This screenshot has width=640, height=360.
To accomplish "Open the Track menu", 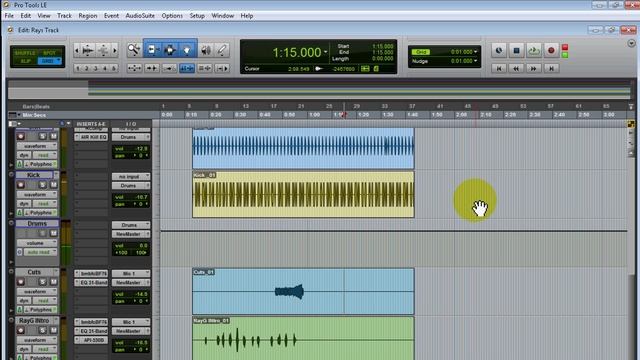I will click(64, 16).
